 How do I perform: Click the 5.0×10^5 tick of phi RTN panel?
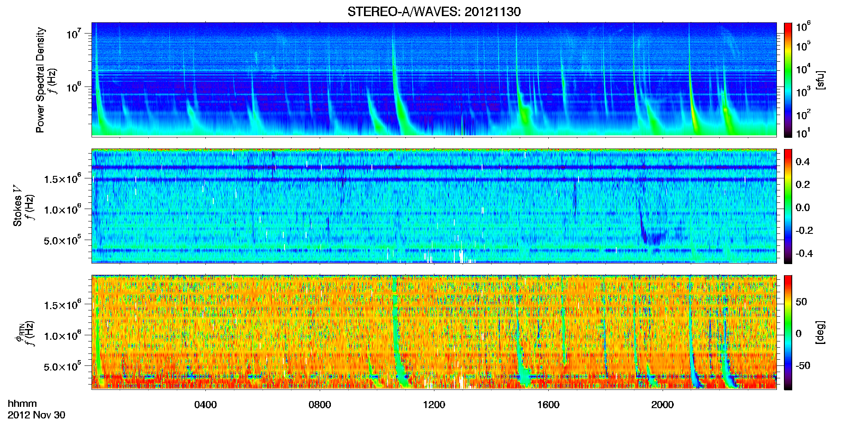pos(63,366)
